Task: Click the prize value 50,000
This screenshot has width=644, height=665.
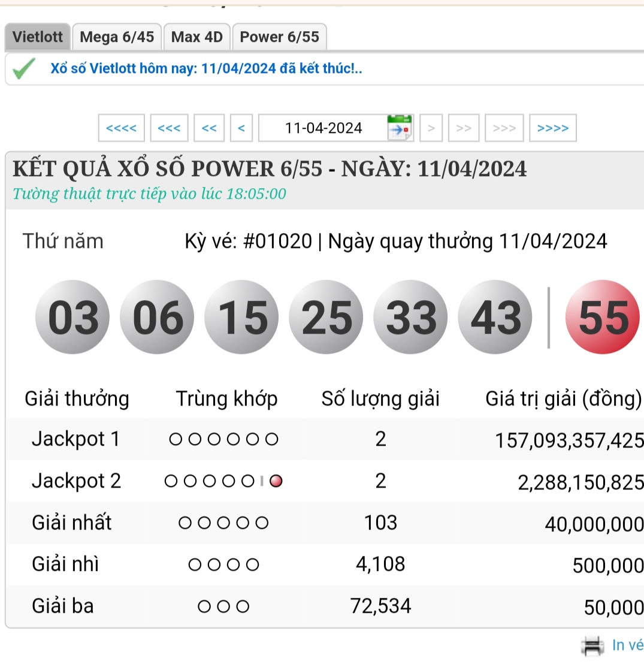Action: 613,607
